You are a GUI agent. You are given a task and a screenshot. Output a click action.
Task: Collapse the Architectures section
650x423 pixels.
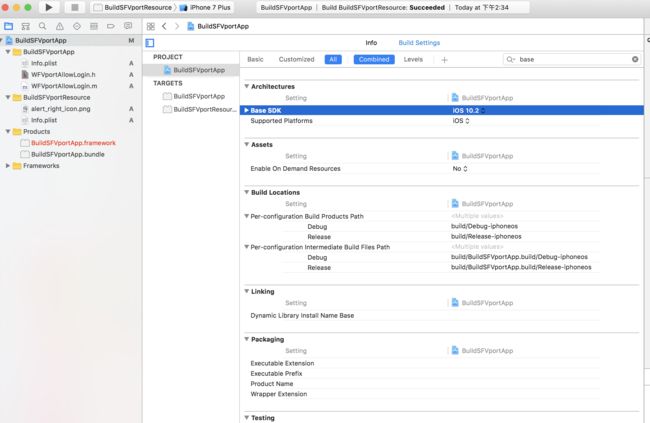click(247, 86)
